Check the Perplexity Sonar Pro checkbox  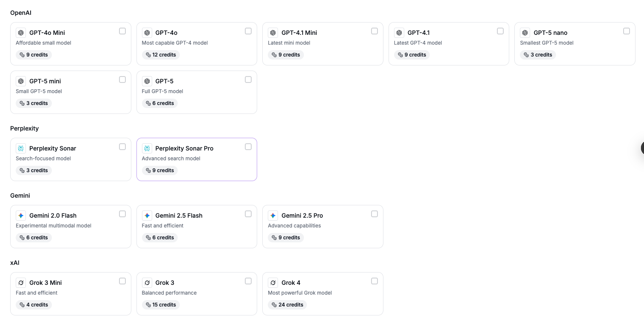tap(248, 147)
